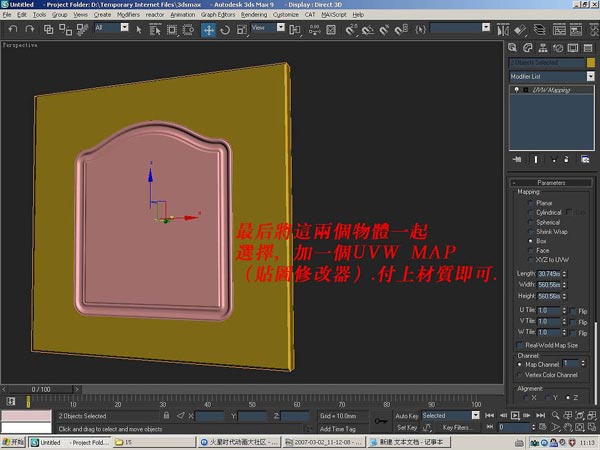Screen dimensions: 600x450
Task: Open the Rendering menu
Action: [x=256, y=15]
